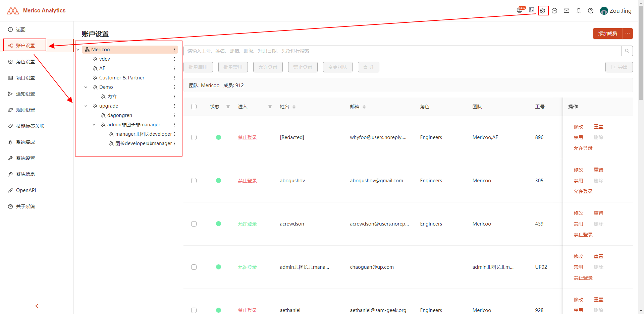Click the 批量禁用 button

point(233,67)
